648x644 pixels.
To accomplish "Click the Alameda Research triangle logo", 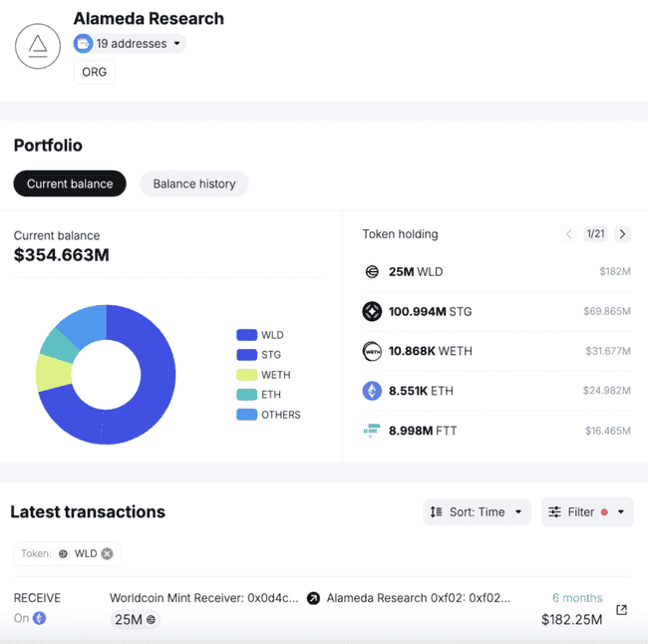I will tap(38, 44).
